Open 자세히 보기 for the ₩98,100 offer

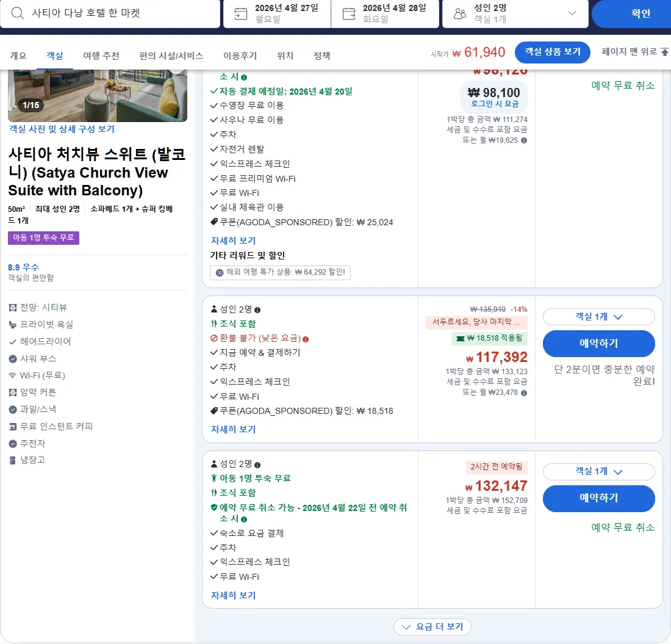tap(233, 241)
